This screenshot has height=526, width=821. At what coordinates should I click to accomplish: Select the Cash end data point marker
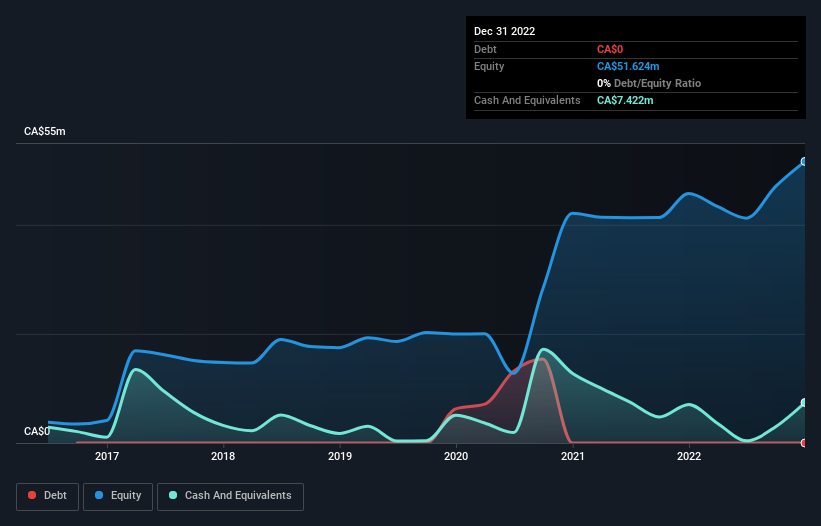click(x=804, y=402)
